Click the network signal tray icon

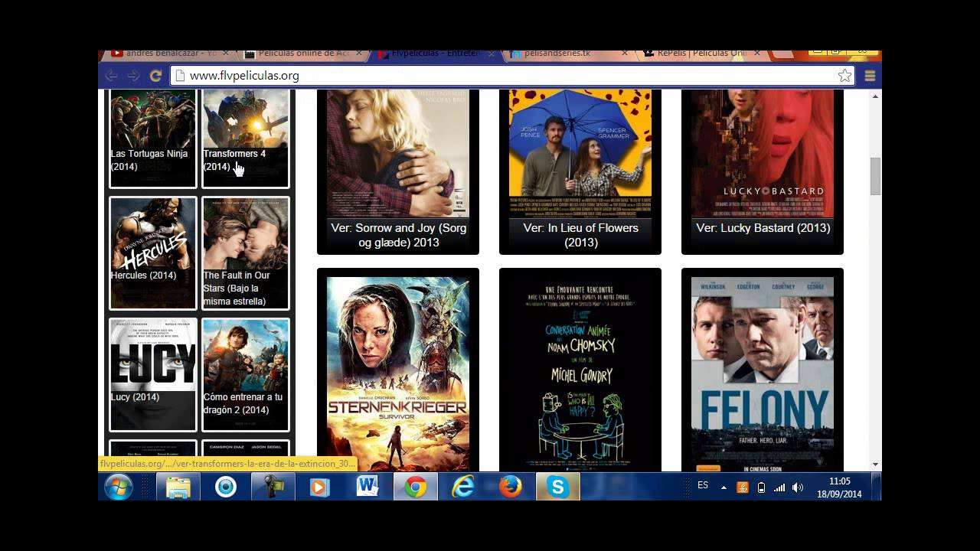tap(779, 487)
